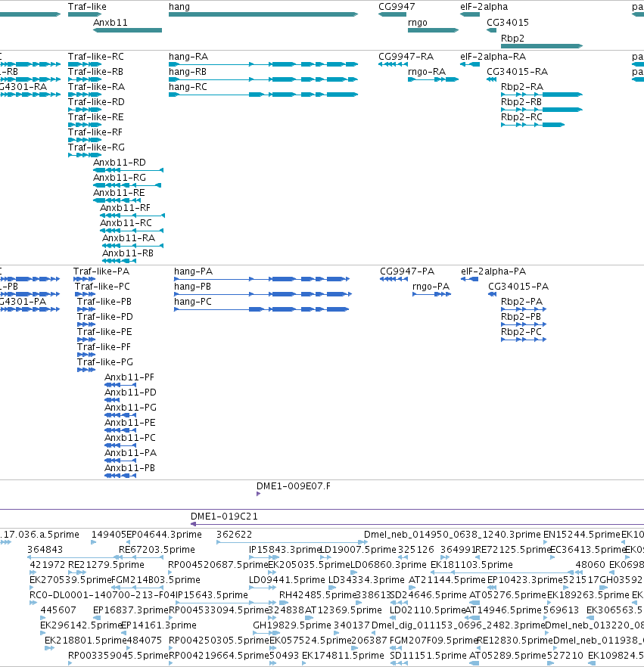The height and width of the screenshot is (667, 644).
Task: Click protein Traf-like-PA label
Action: click(x=101, y=271)
